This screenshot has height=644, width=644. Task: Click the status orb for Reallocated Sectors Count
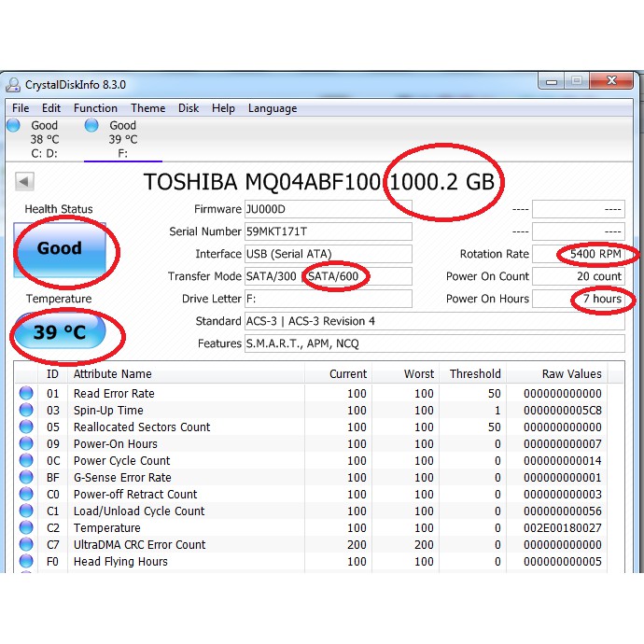[26, 427]
